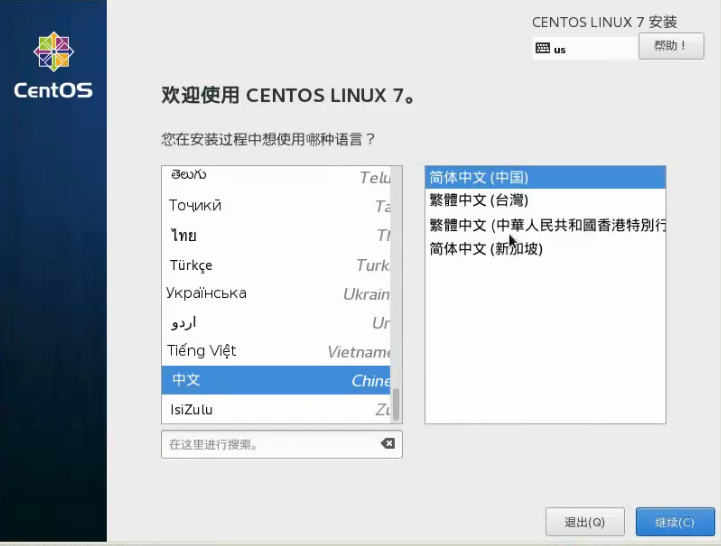Click the language search input field
The height and width of the screenshot is (546, 721).
pos(281,444)
